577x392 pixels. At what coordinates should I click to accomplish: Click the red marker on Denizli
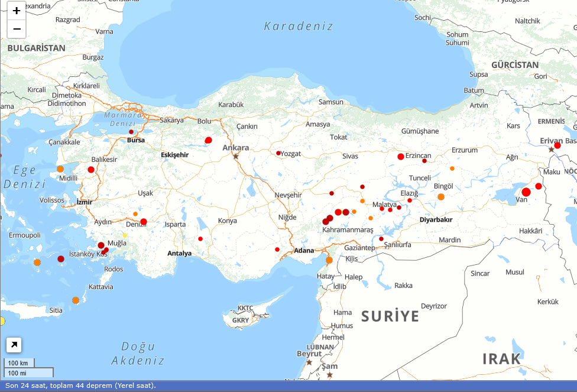144,222
